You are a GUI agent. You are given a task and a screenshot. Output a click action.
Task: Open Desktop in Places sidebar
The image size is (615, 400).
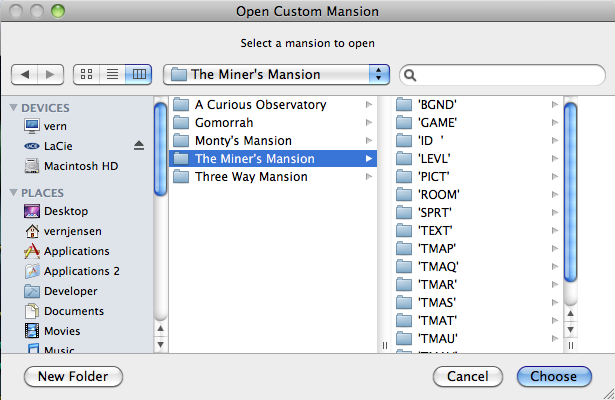66,211
